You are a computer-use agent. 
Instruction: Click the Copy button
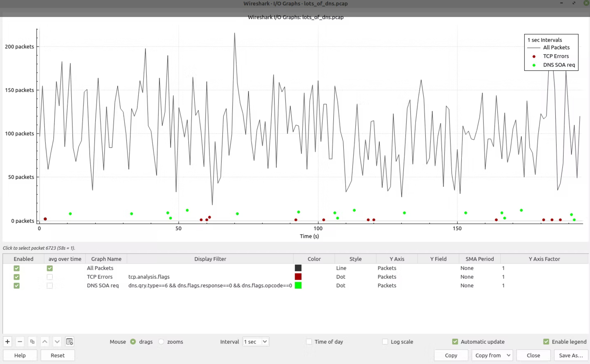pyautogui.click(x=451, y=355)
